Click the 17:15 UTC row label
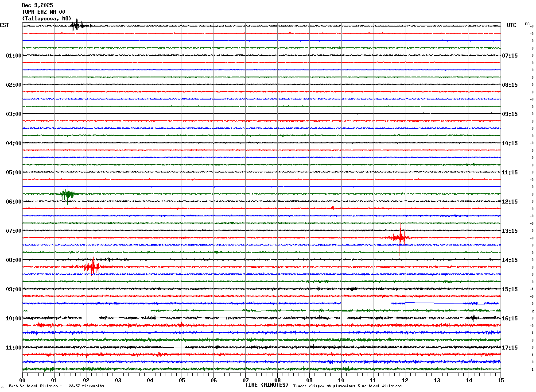The width and height of the screenshot is (536, 392). pyautogui.click(x=510, y=348)
